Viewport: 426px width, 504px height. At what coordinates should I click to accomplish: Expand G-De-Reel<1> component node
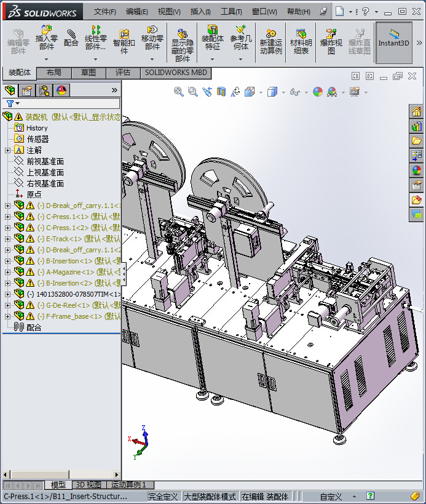(7, 305)
